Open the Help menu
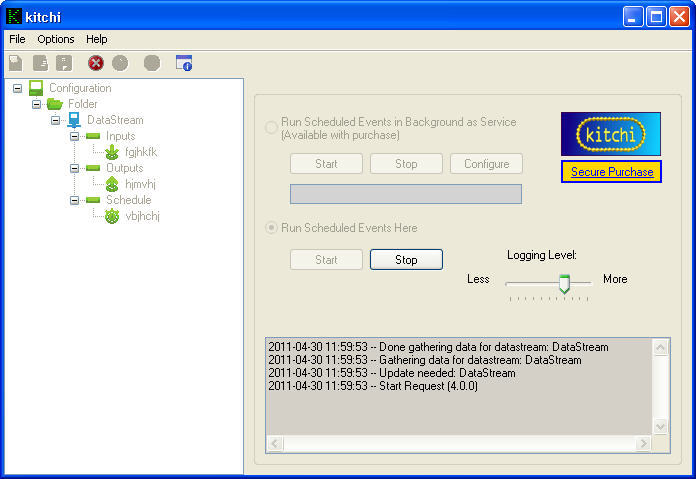696x479 pixels. (96, 39)
